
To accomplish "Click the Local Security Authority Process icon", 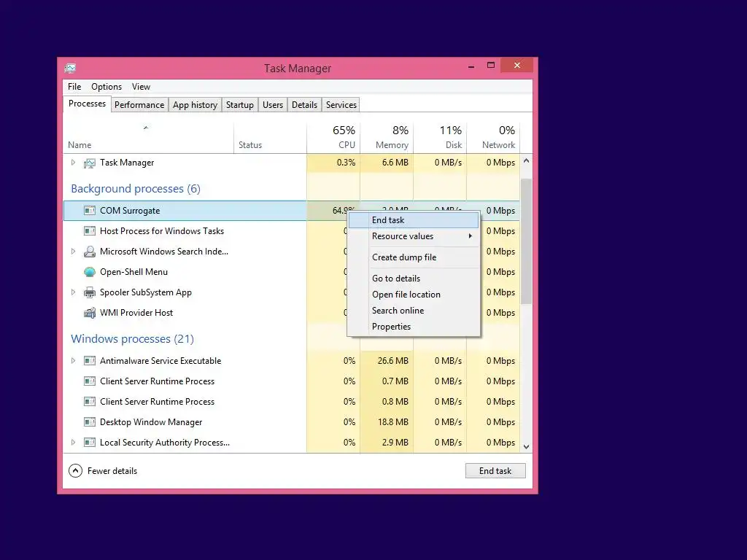I will click(90, 443).
